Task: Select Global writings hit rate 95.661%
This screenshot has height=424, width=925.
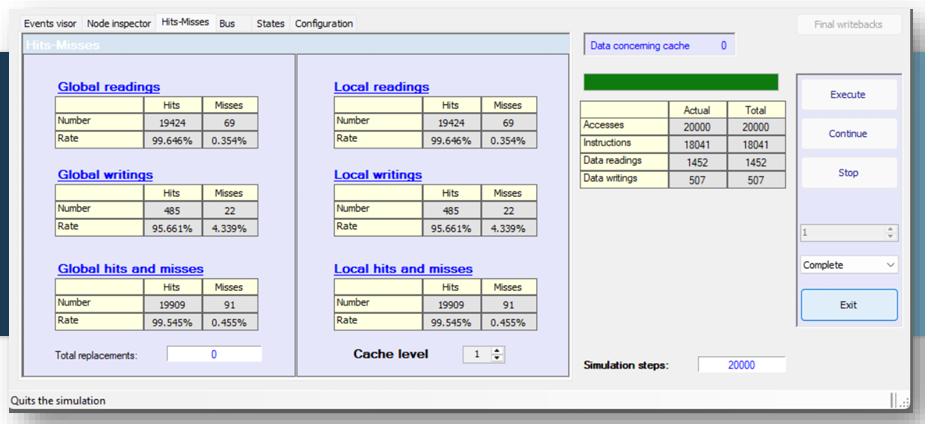Action: tap(173, 228)
